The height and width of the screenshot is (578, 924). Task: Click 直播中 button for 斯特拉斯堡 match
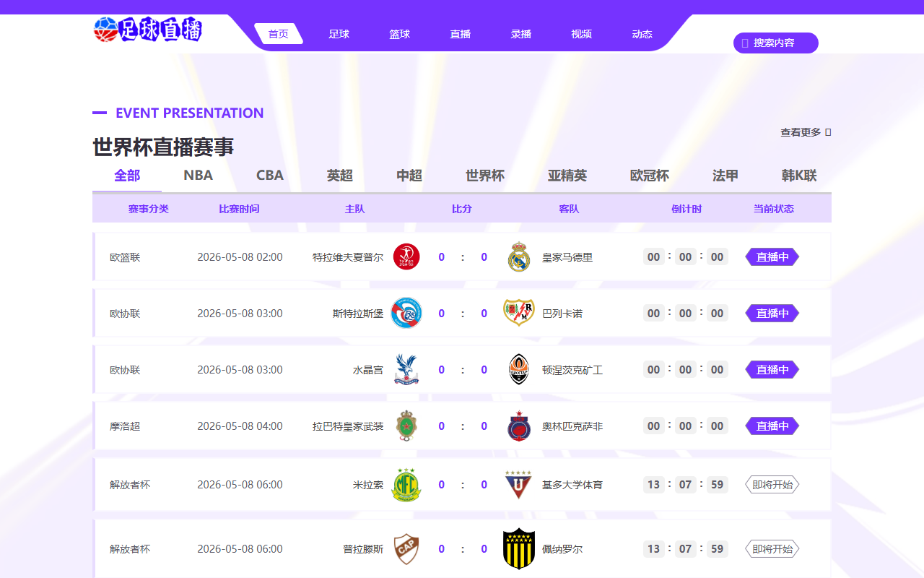(772, 313)
